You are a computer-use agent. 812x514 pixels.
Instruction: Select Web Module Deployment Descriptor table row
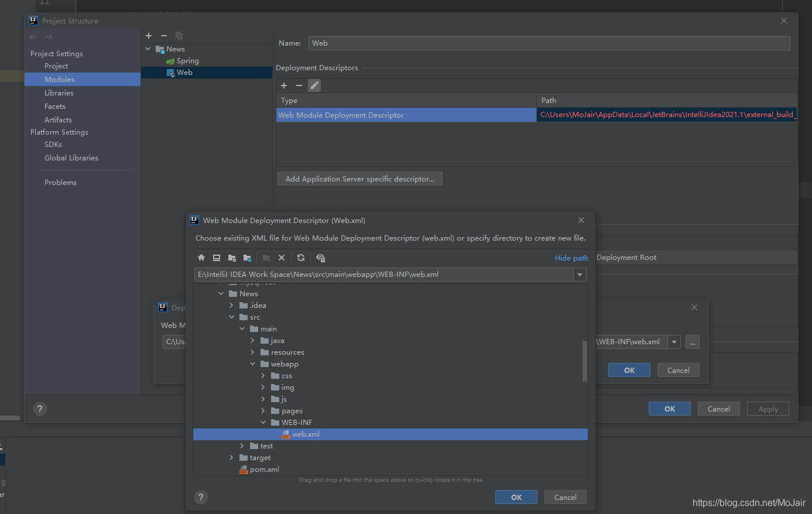pos(537,115)
